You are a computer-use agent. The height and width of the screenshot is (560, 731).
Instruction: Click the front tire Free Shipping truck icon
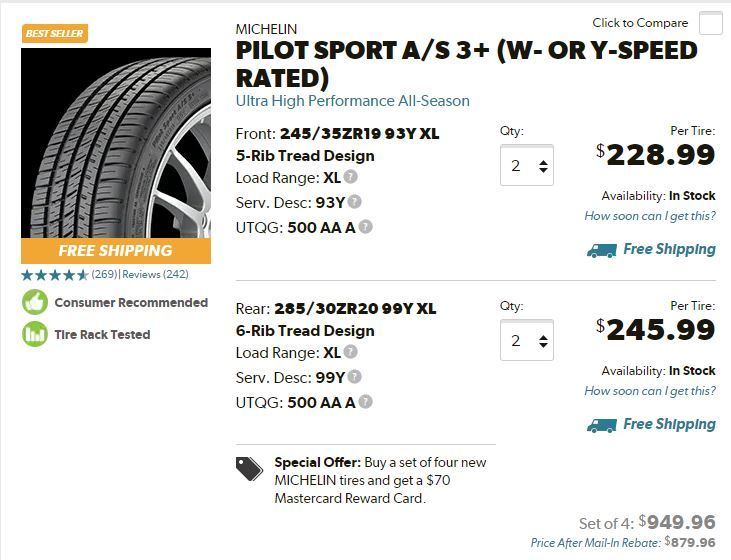coord(601,250)
